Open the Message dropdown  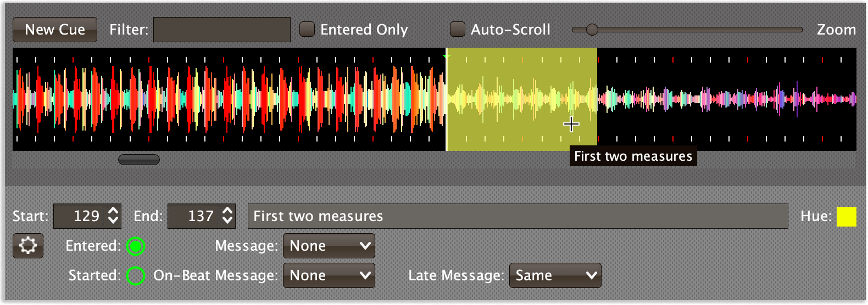(x=329, y=246)
